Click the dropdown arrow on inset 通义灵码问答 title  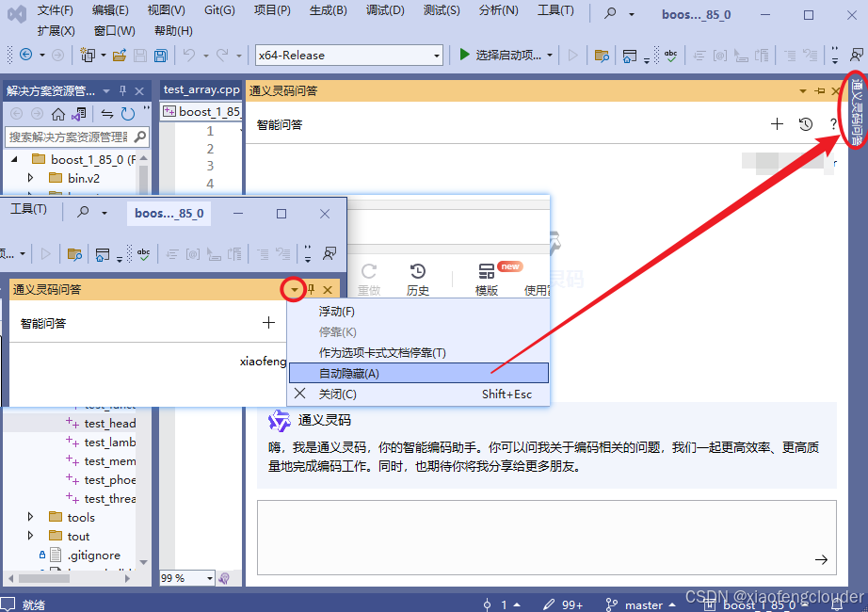tap(295, 290)
